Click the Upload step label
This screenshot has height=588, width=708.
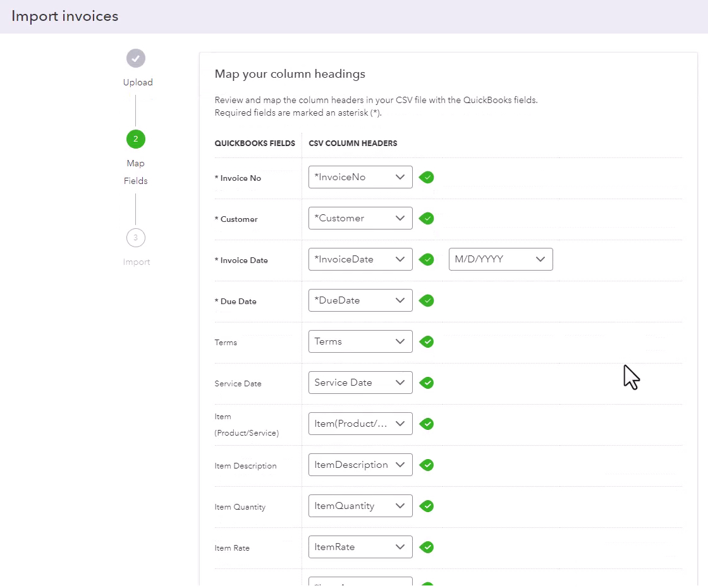[x=138, y=82]
